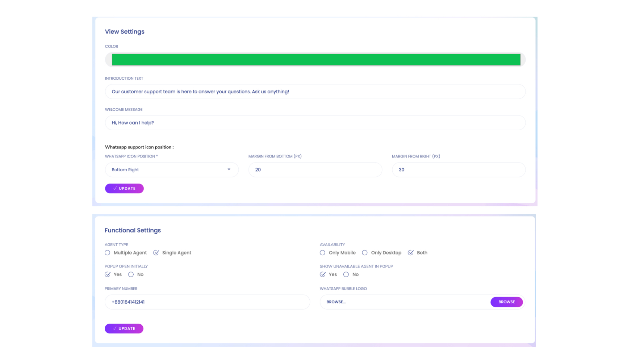644x362 pixels.
Task: Click the green color picker bar
Action: tap(315, 60)
